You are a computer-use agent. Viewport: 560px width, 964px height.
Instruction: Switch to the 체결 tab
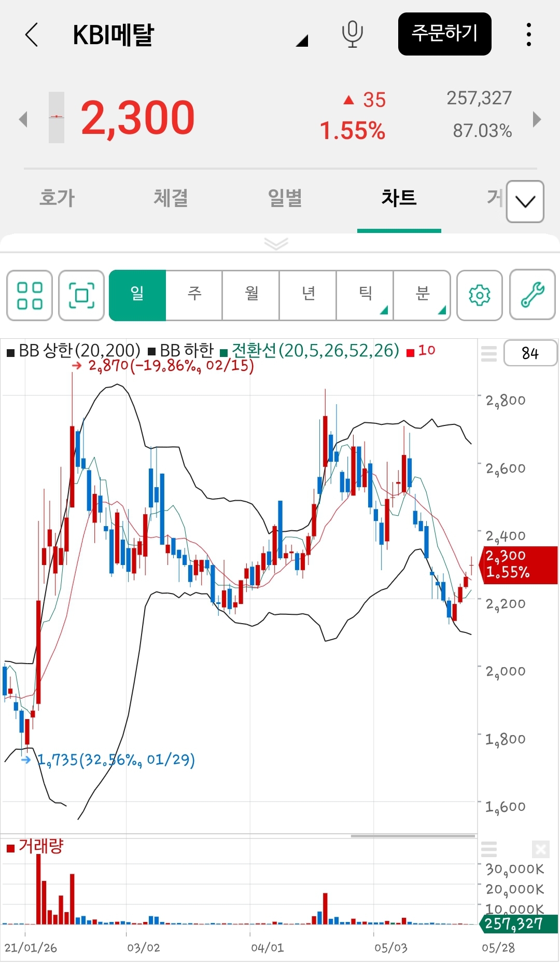tap(171, 198)
